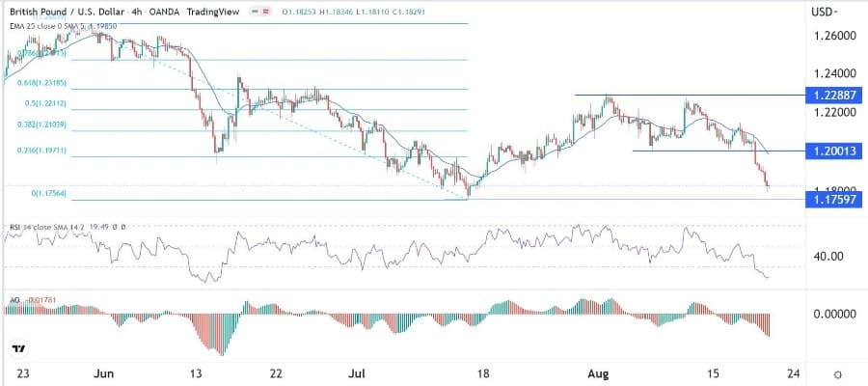Screen dimensions: 868x386
Task: Open chart settings gear icon
Action: click(837, 374)
